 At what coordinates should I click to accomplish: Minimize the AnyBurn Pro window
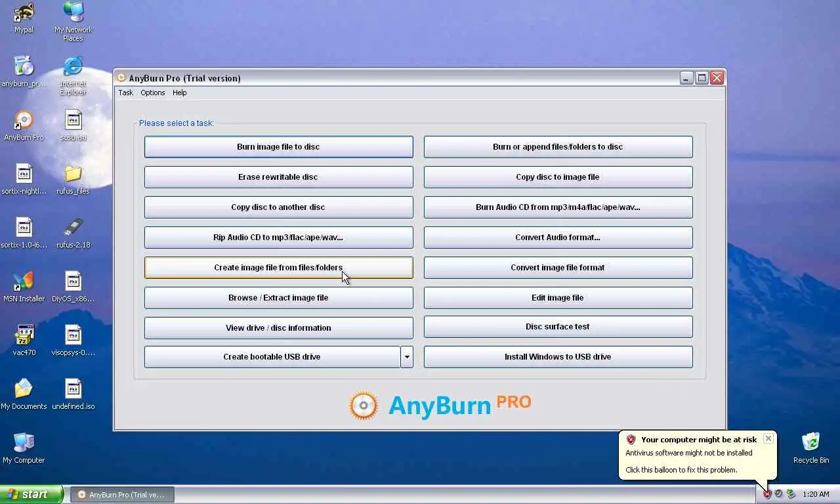(x=686, y=78)
